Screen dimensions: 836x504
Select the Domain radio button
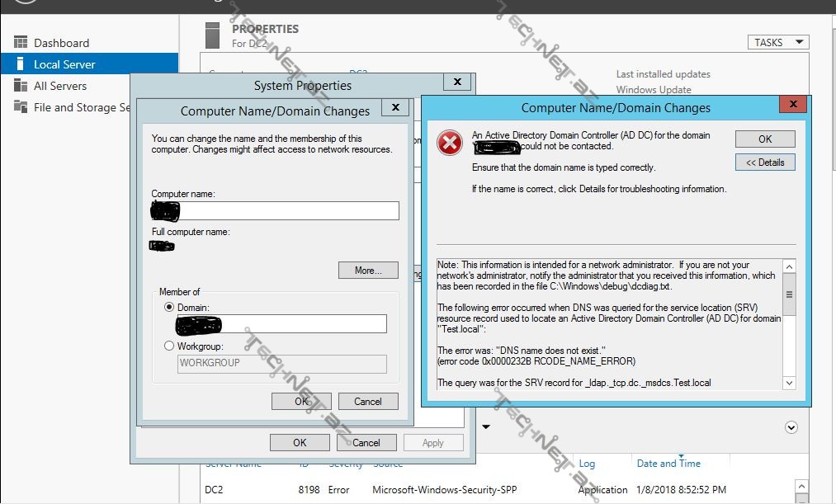169,307
